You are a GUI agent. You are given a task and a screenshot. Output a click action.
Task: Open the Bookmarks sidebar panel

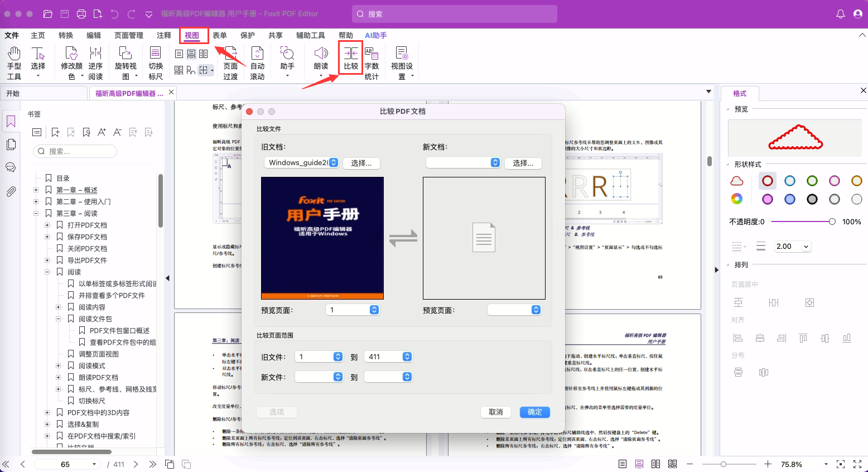tap(11, 121)
